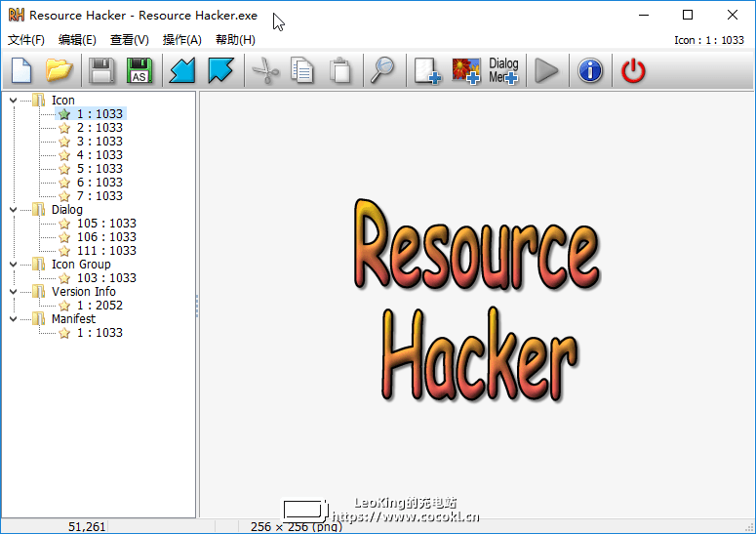Click the New blank file toolbar icon
Image resolution: width=756 pixels, height=534 pixels.
click(21, 70)
